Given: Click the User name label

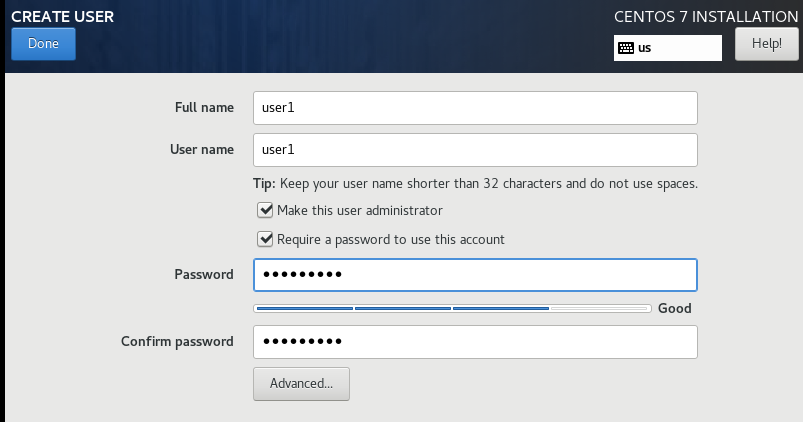Looking at the screenshot, I should (x=202, y=150).
